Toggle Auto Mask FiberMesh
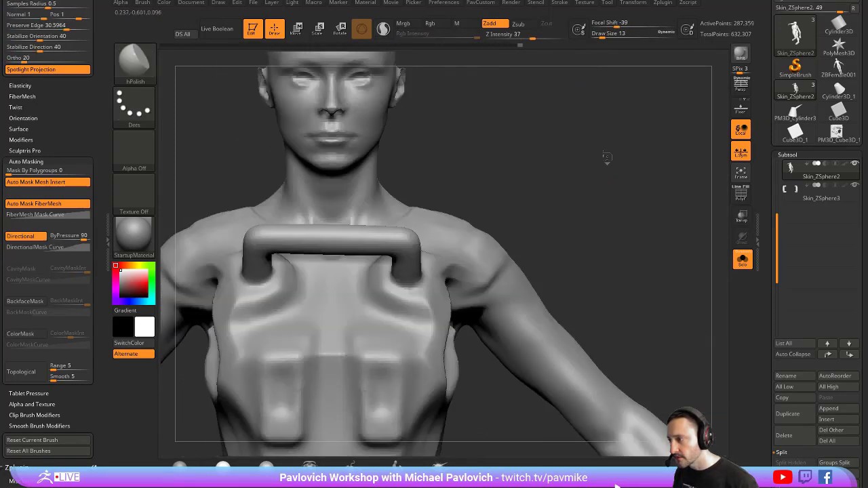This screenshot has height=488, width=868. (47, 204)
